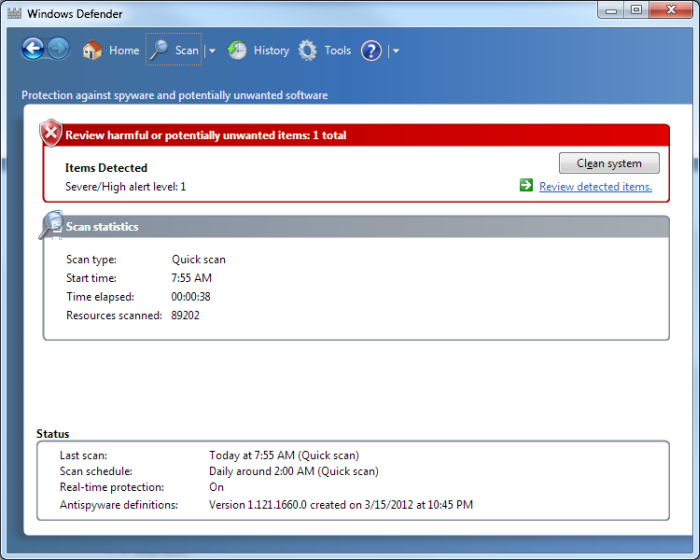Open the History clock icon
This screenshot has width=700, height=560.
click(x=237, y=50)
